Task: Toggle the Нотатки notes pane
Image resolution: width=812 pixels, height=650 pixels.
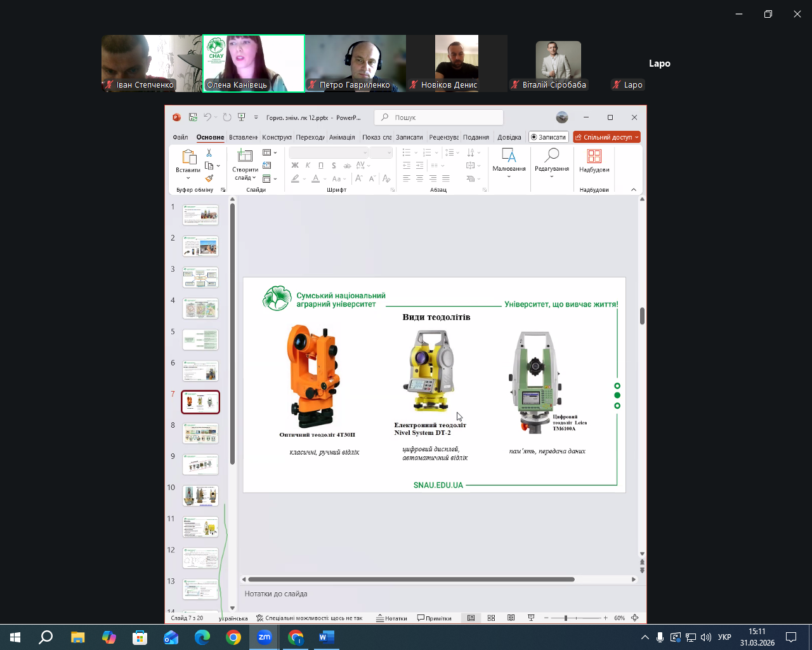Action: tap(391, 618)
